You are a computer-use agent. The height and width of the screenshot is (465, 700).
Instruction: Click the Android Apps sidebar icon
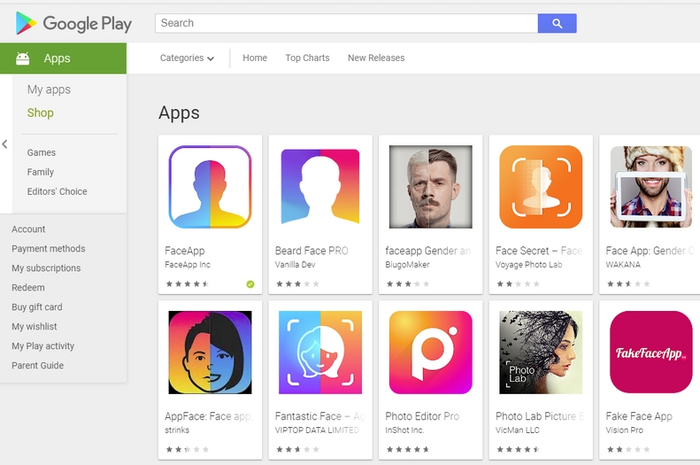tap(23, 58)
